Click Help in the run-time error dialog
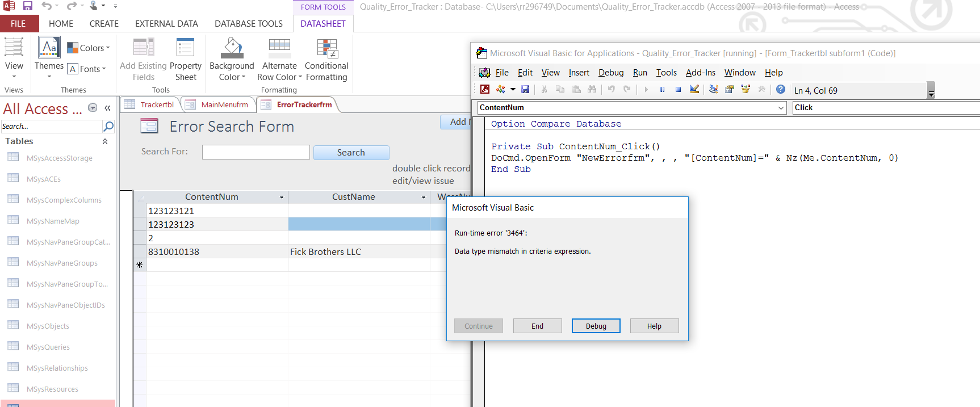 coord(654,326)
